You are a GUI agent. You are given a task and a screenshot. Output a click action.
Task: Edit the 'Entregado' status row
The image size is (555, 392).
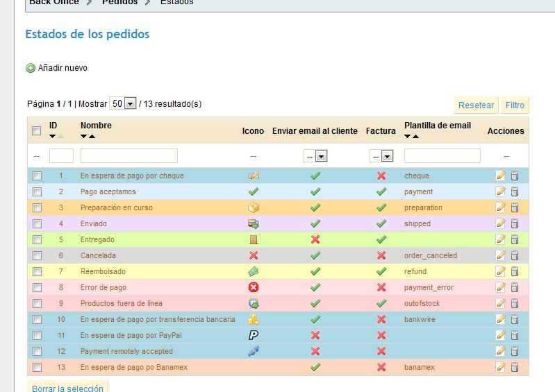(501, 239)
